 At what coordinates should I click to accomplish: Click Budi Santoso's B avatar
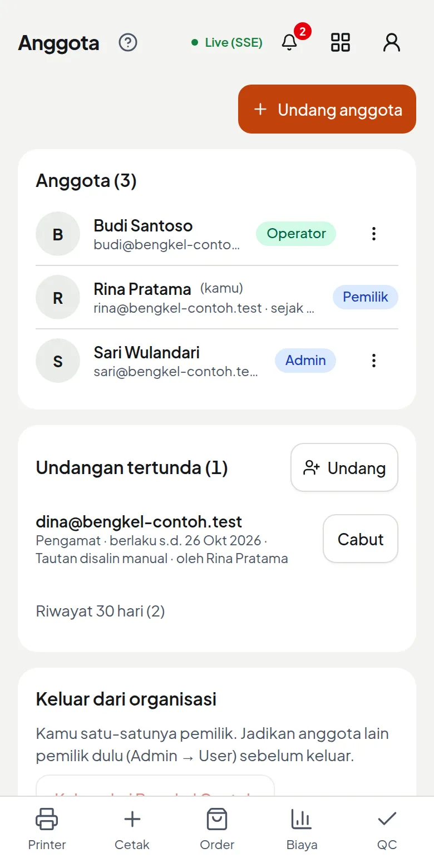tap(58, 234)
